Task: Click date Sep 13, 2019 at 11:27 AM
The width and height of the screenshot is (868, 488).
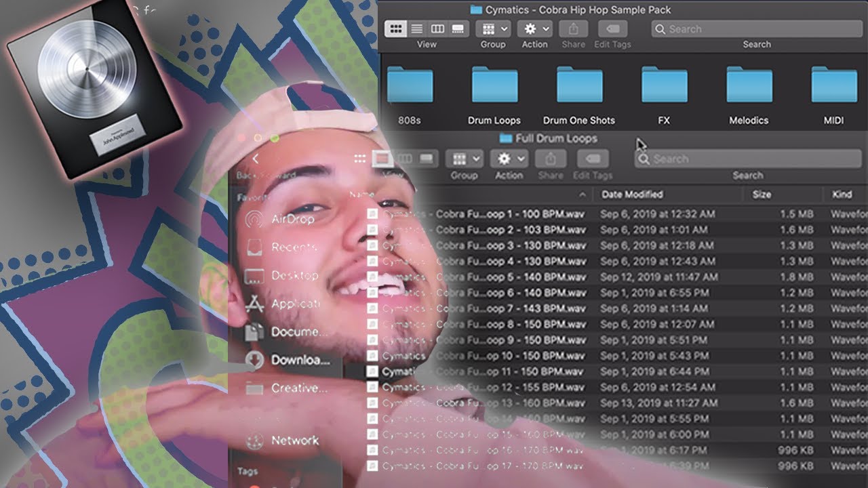Action: click(x=659, y=403)
